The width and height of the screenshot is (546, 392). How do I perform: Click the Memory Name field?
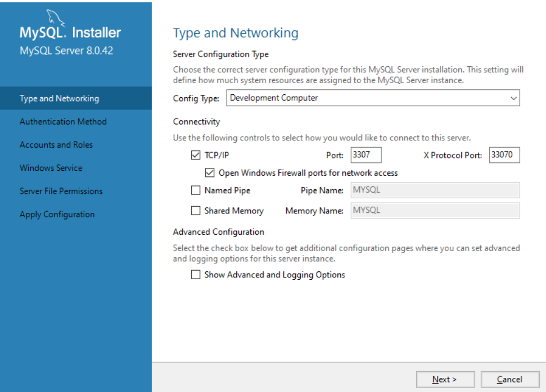click(x=435, y=211)
